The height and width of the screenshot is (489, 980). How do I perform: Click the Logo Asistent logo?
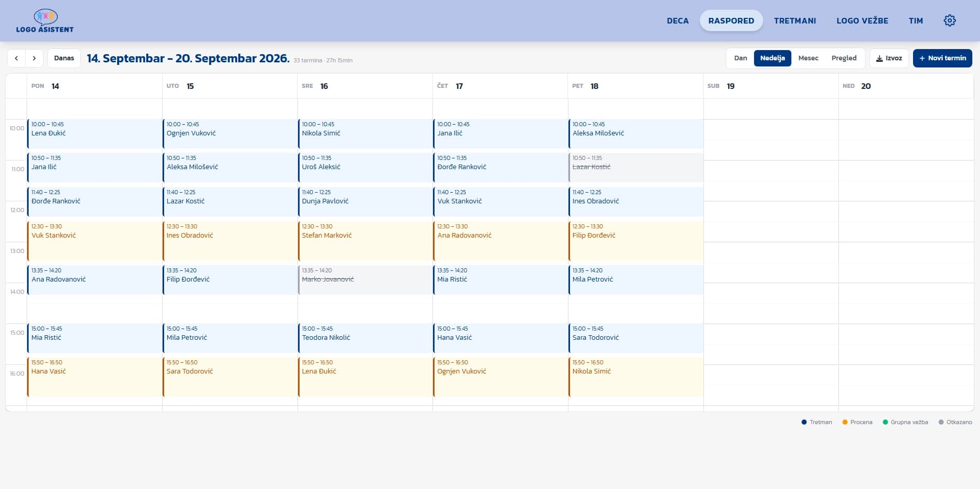click(45, 21)
